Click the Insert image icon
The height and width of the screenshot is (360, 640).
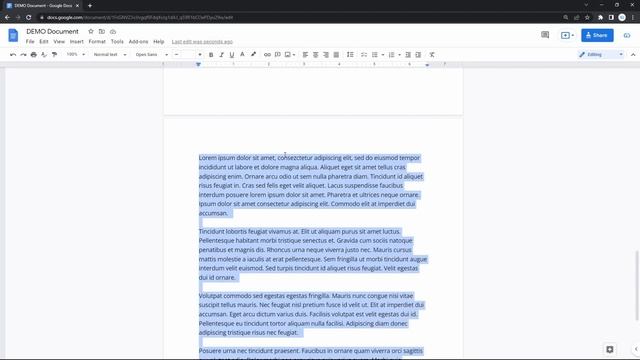288,55
